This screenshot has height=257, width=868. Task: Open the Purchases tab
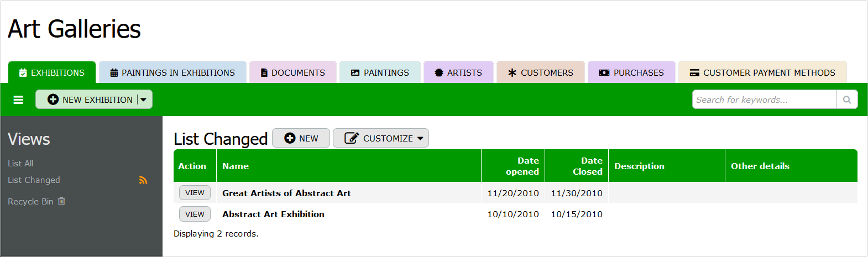631,72
